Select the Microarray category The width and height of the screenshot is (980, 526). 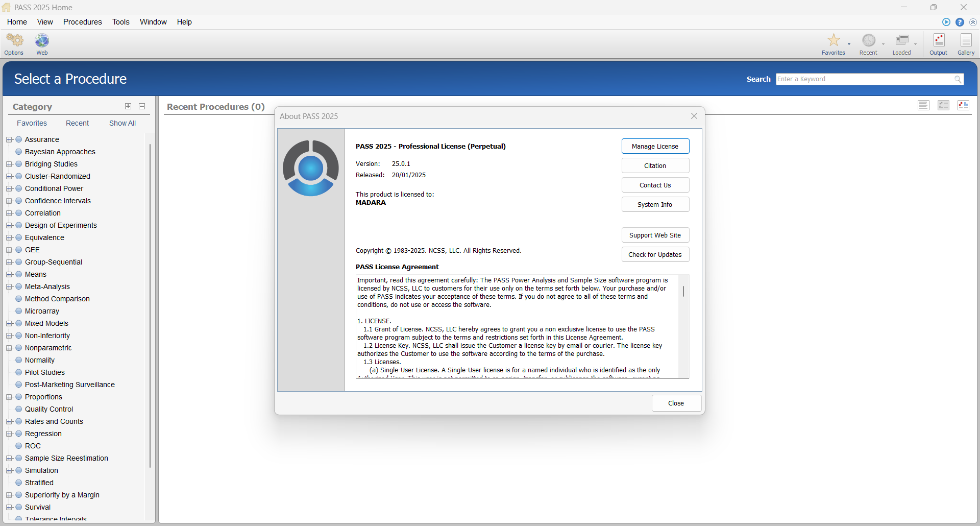[x=42, y=311]
